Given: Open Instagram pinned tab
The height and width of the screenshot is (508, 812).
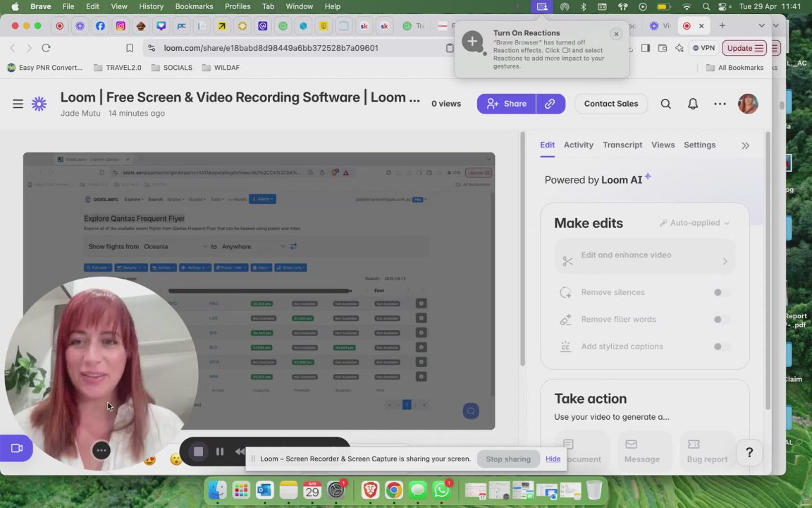Looking at the screenshot, I should 120,26.
